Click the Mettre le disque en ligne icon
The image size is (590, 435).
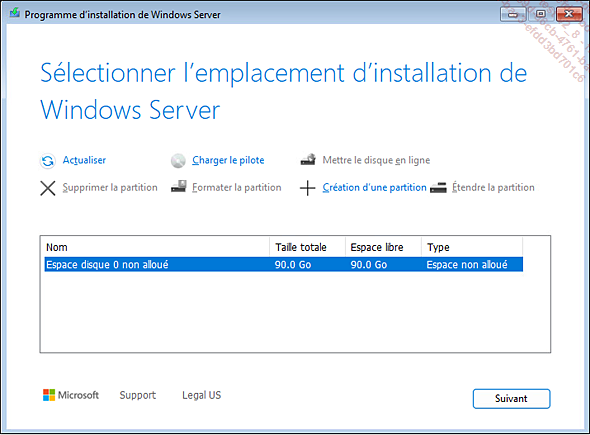point(308,160)
